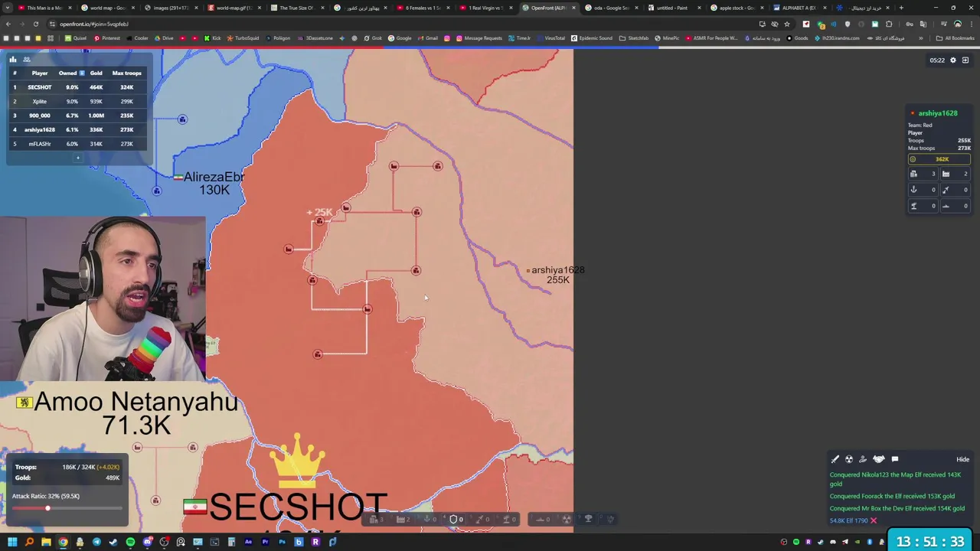Click the 362K gold indicator
The width and height of the screenshot is (980, 551).
[x=939, y=159]
